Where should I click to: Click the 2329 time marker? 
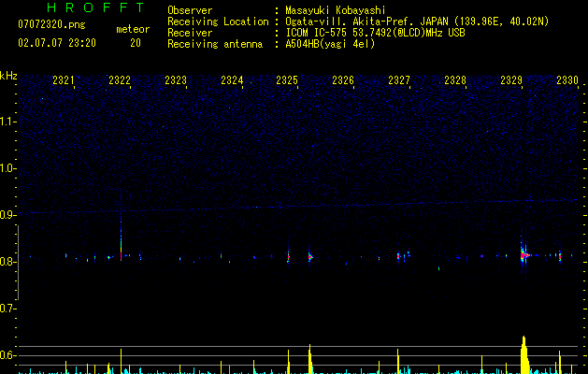[511, 80]
